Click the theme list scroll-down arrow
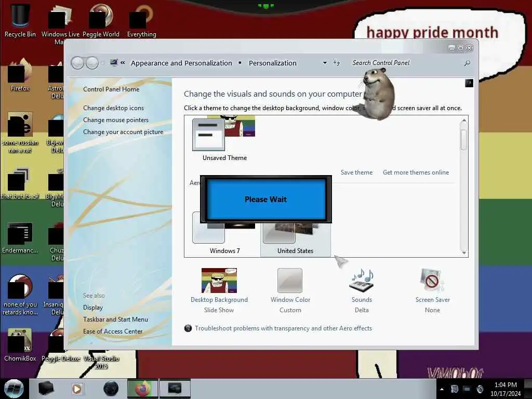 [464, 252]
